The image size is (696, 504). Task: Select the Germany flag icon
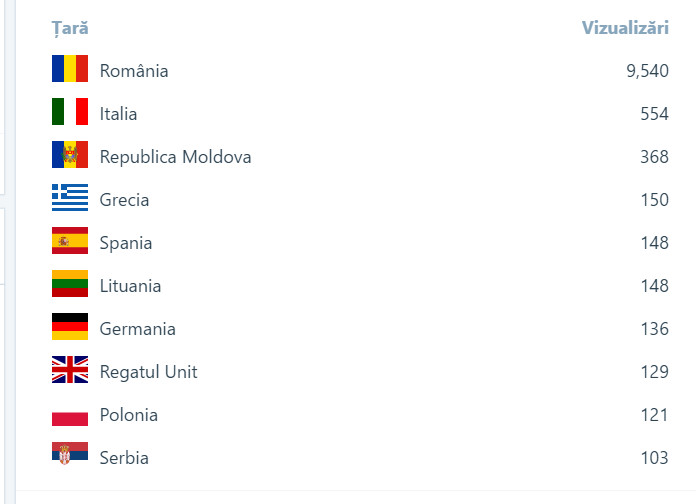pos(70,328)
